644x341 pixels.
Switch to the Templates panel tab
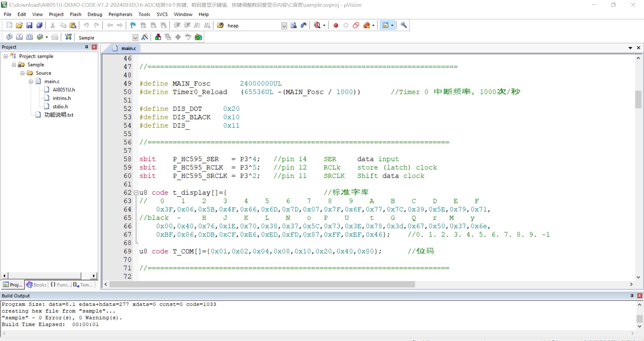click(x=83, y=285)
